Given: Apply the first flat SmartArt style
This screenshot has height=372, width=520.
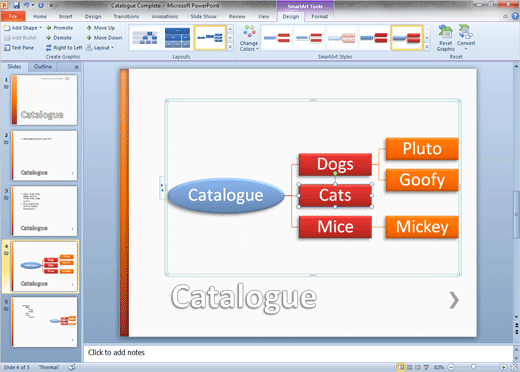Looking at the screenshot, I should coord(277,38).
